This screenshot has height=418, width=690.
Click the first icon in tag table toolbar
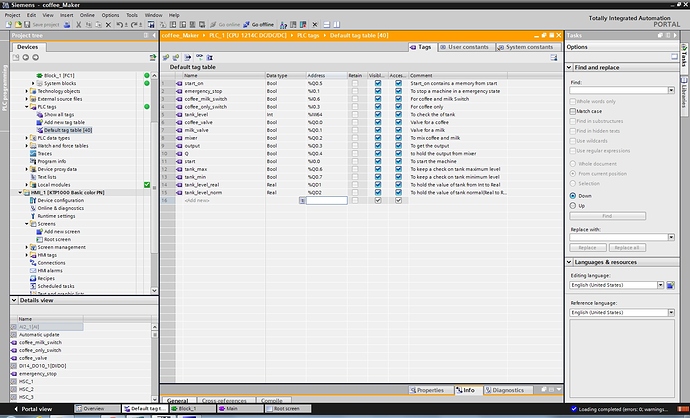[x=166, y=58]
